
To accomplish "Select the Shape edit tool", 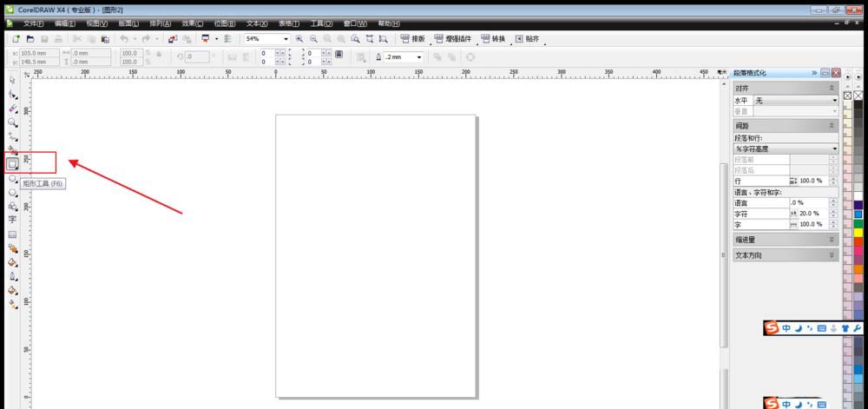I will click(12, 95).
